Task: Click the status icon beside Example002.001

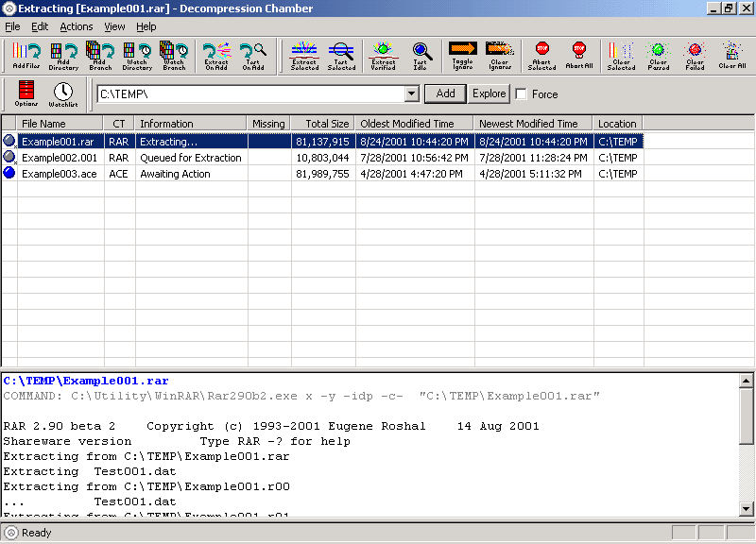Action: pos(9,157)
